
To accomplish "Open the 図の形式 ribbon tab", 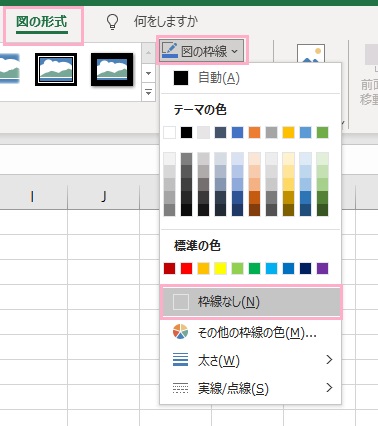I will pos(42,22).
